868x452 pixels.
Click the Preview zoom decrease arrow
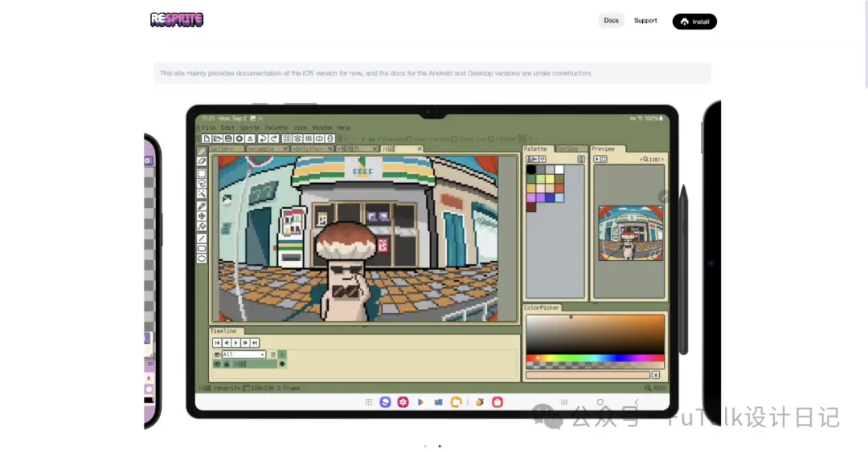tap(641, 159)
